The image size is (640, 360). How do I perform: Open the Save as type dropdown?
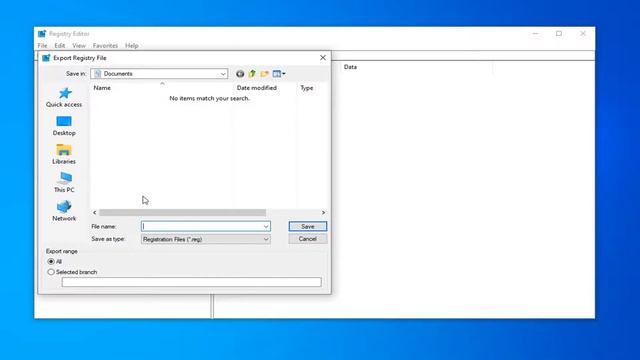206,239
